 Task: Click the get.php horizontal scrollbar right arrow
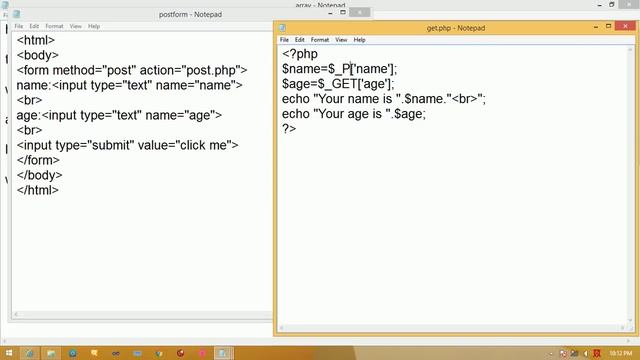(623, 328)
